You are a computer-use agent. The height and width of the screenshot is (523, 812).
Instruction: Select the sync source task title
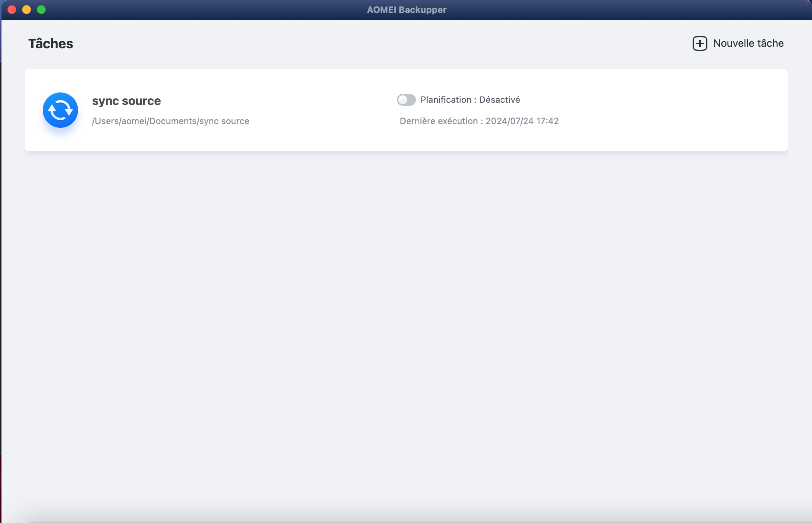coord(126,101)
